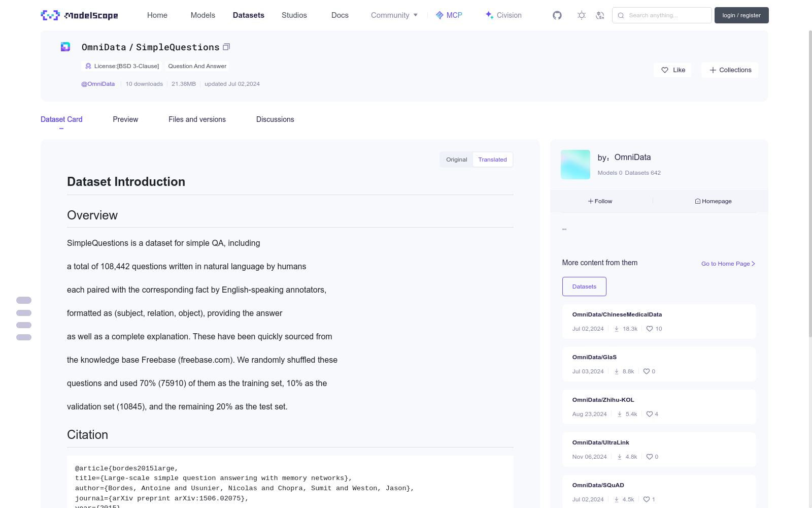The height and width of the screenshot is (508, 812).
Task: Click the Question And Answer tag
Action: coord(197,66)
